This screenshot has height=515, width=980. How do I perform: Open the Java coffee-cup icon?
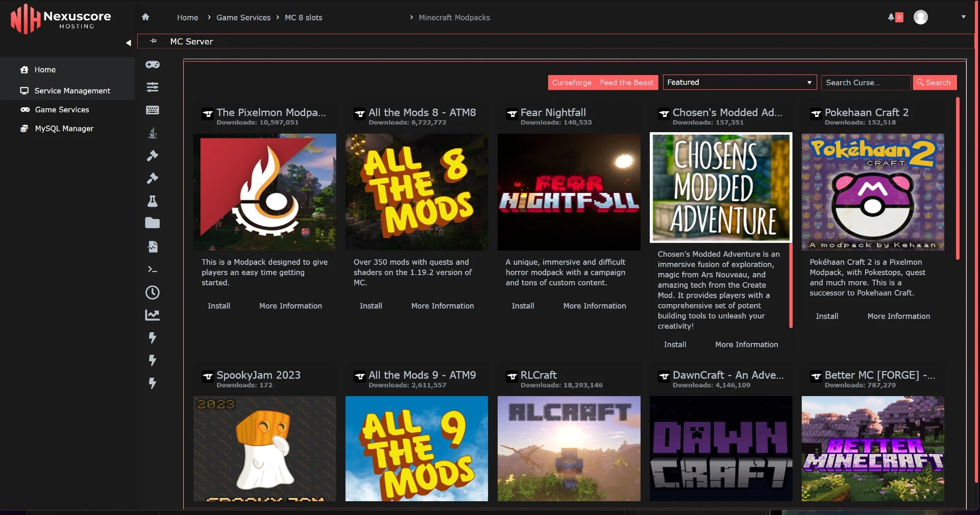(152, 133)
